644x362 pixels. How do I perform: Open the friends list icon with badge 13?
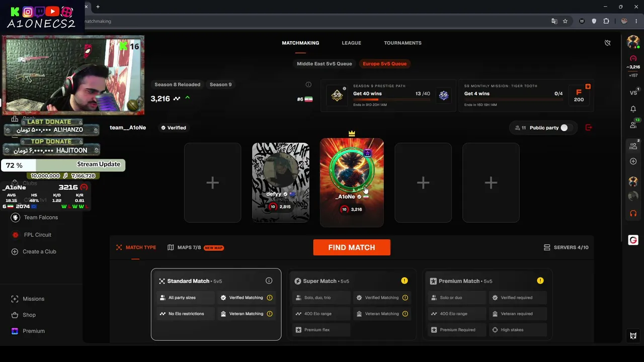tap(633, 124)
